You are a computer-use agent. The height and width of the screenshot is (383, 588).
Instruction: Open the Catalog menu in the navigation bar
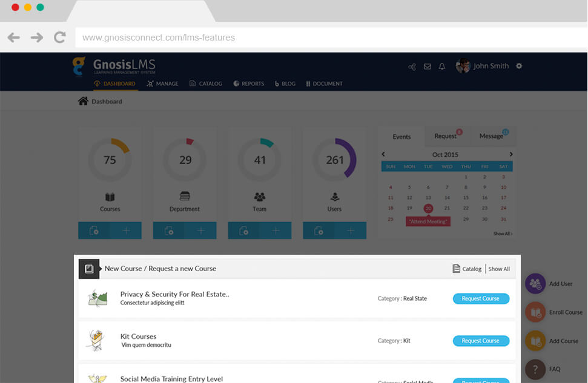pyautogui.click(x=206, y=83)
